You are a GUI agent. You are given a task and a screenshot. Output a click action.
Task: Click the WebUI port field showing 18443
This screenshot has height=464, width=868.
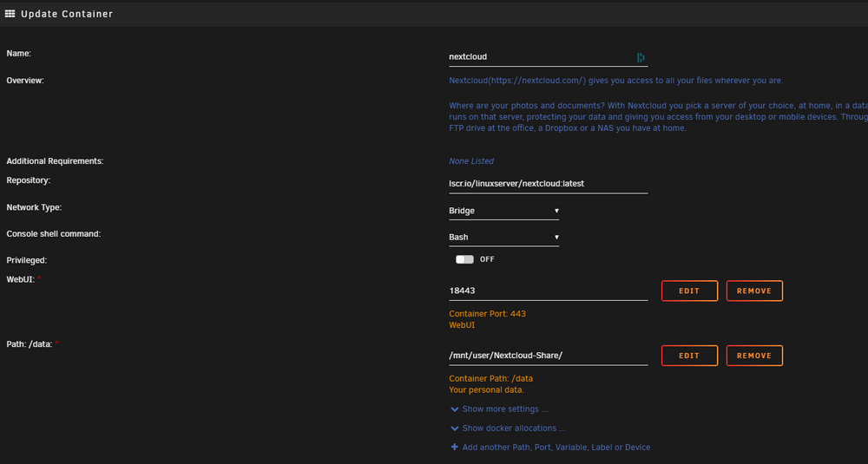pos(548,291)
